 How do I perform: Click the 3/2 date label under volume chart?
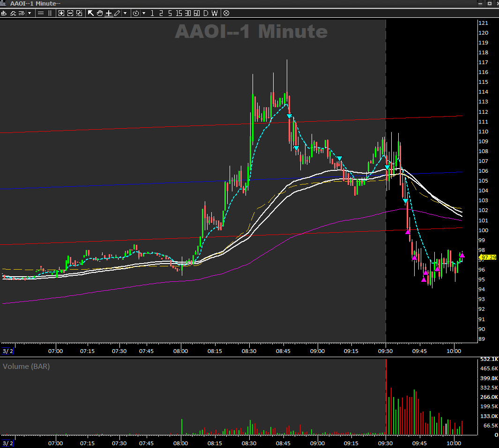pyautogui.click(x=8, y=443)
